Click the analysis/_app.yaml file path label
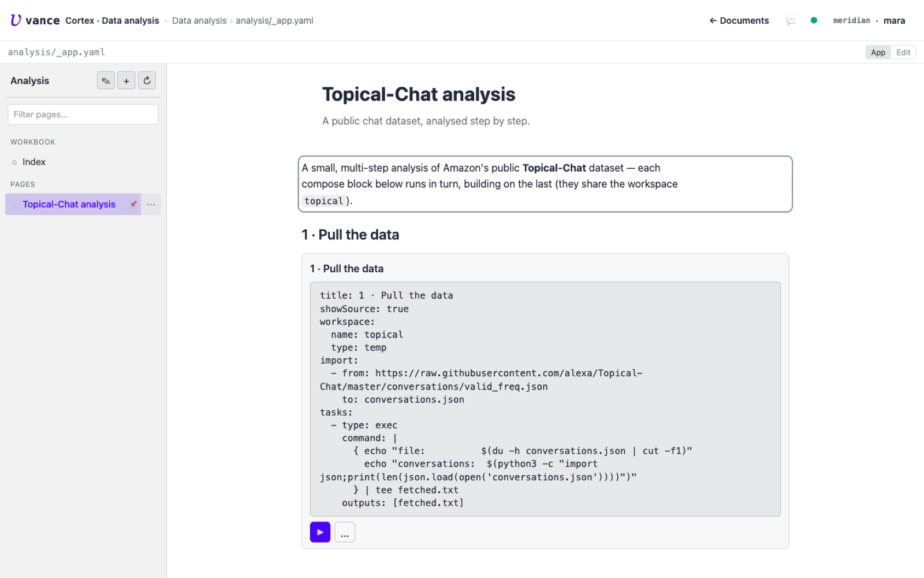 click(56, 52)
